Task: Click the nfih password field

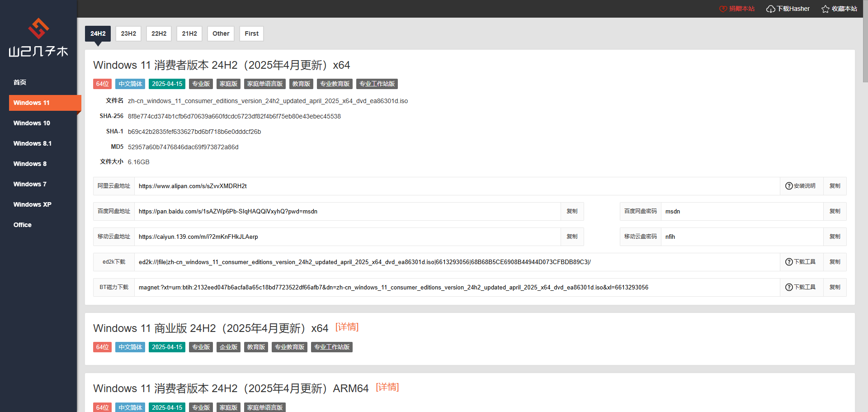Action: click(x=742, y=237)
